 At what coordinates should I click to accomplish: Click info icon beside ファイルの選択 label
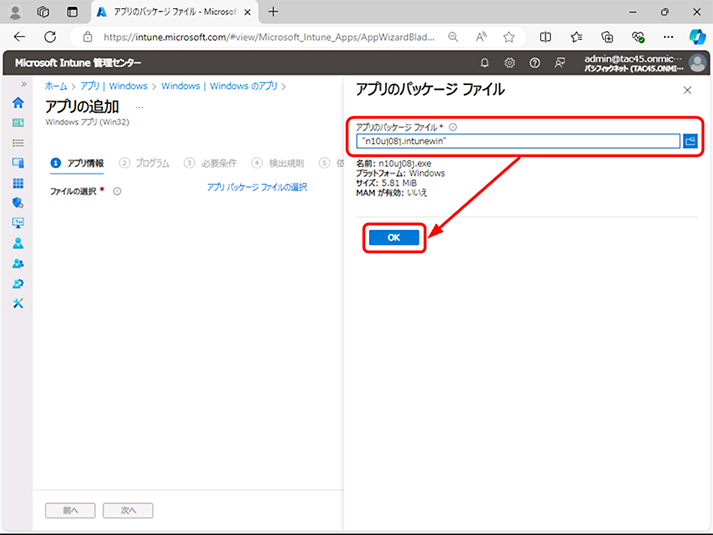117,191
